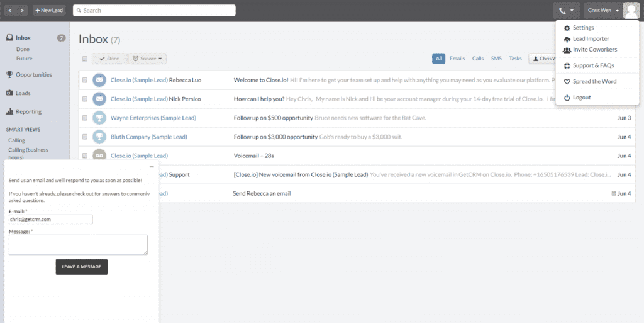Click the Invite Coworkers people icon

click(x=567, y=50)
